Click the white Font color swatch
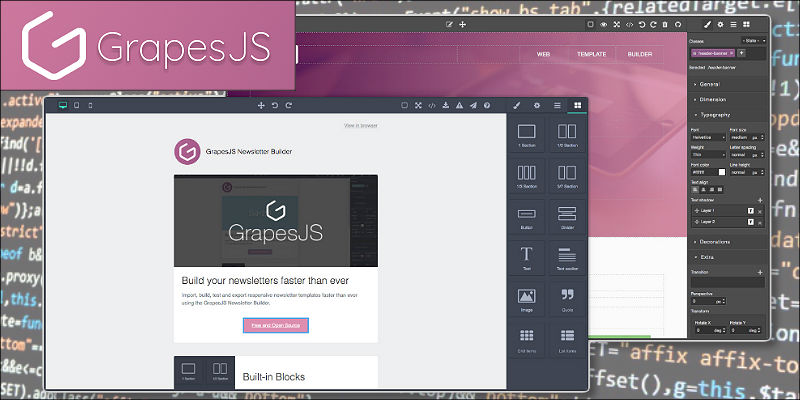800x400 pixels. coord(721,172)
